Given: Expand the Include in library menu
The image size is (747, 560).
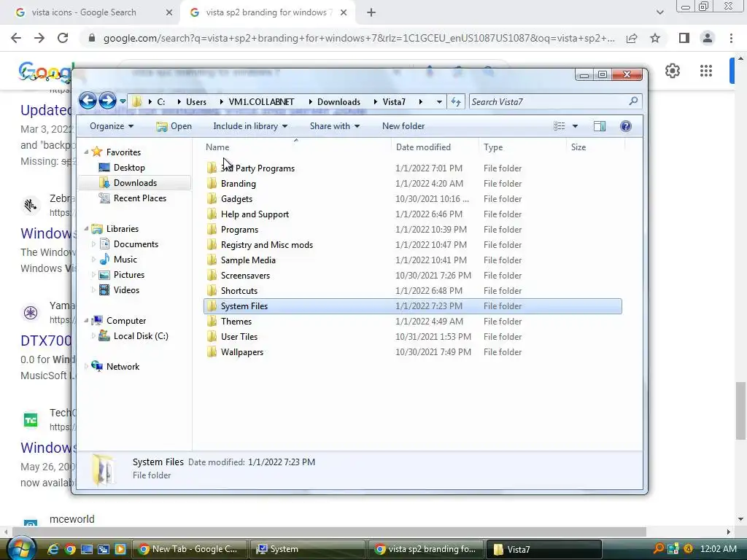Looking at the screenshot, I should point(250,126).
